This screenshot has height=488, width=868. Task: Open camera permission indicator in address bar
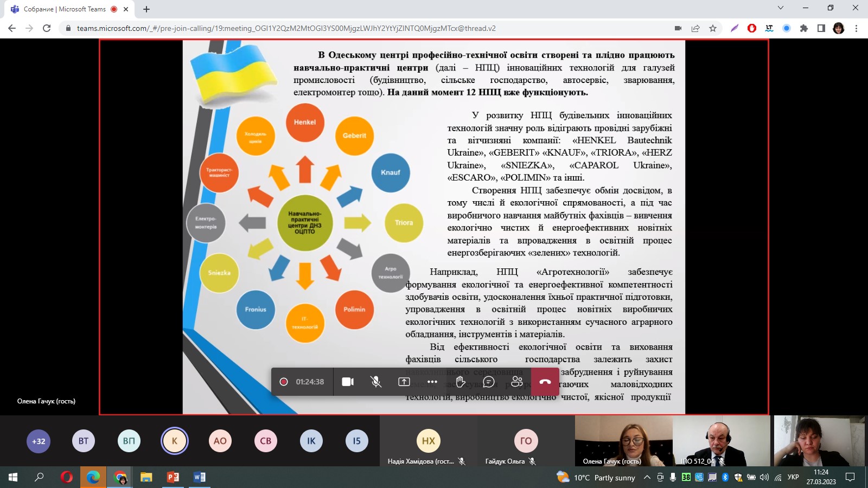point(678,28)
